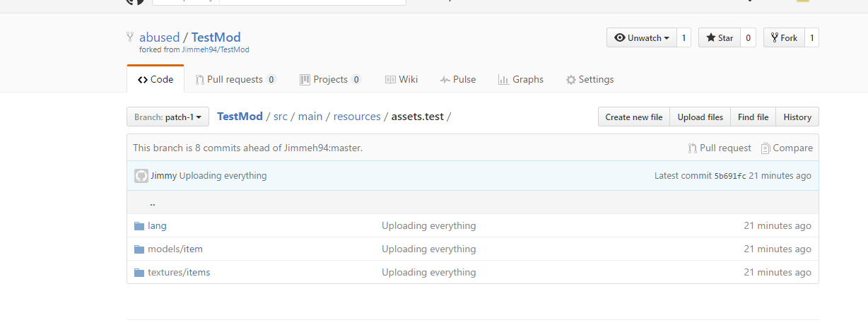This screenshot has height=325, width=868.
Task: Open commit message for models/item row
Action: (x=429, y=249)
